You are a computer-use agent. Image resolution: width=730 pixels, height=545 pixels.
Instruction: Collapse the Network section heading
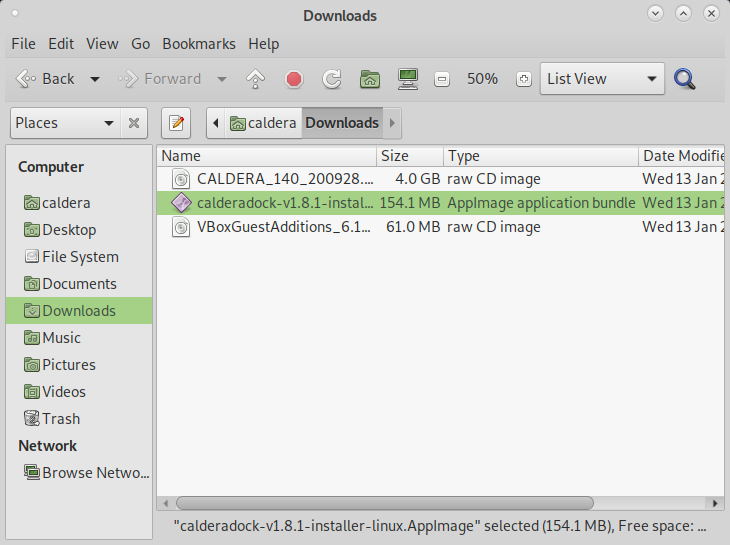coord(47,446)
